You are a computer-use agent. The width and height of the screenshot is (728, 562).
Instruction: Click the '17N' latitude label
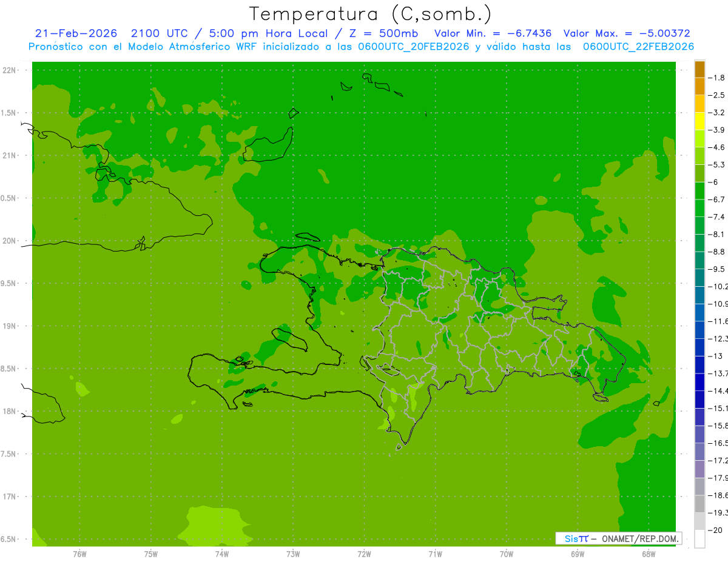(10, 497)
